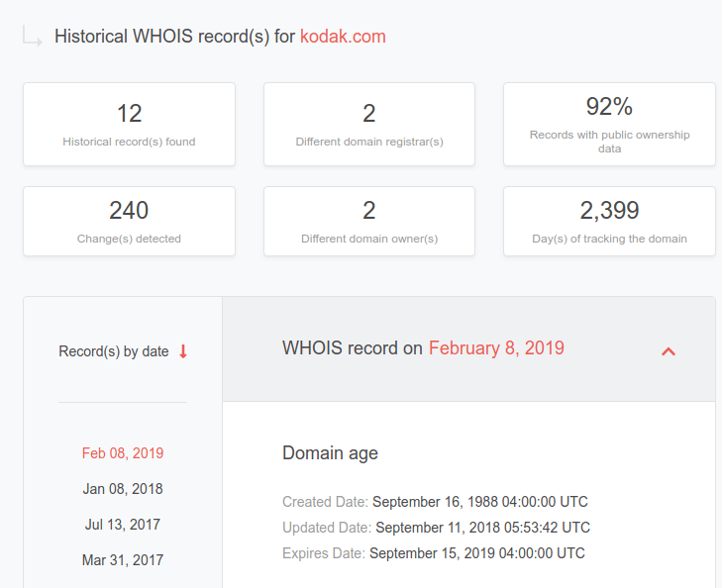Click the 92% public ownership data card
The width and height of the screenshot is (722, 588).
point(609,124)
